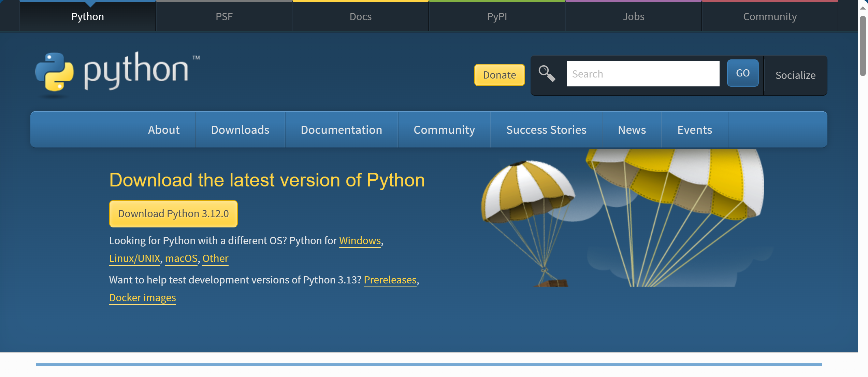868x377 pixels.
Task: Follow the Windows download link
Action: (x=360, y=240)
